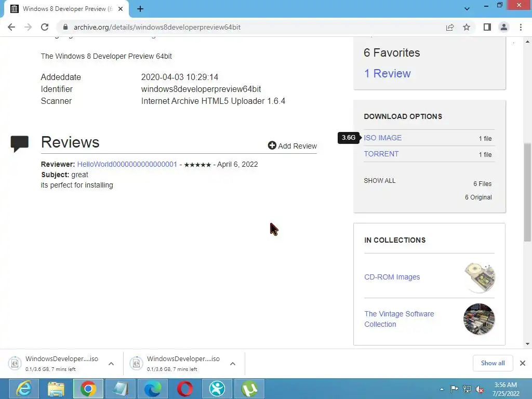Reload the archive.org page
The width and height of the screenshot is (532, 399).
coord(45,27)
